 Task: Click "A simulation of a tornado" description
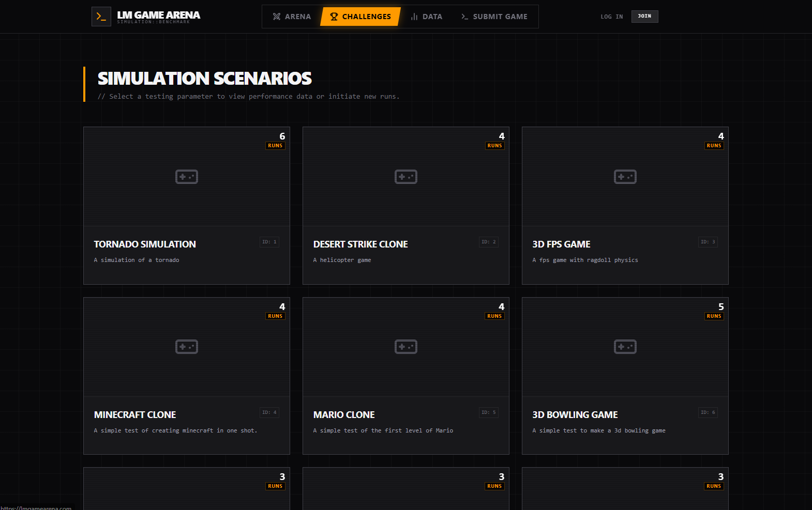pyautogui.click(x=137, y=260)
